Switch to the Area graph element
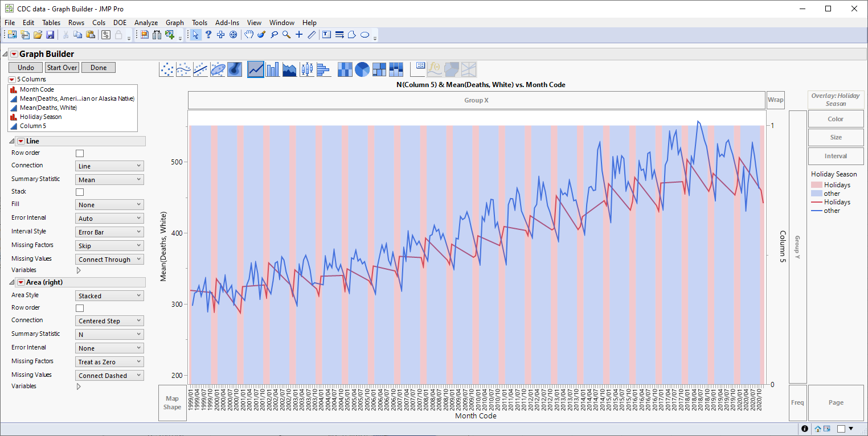The height and width of the screenshot is (436, 868). (x=289, y=68)
